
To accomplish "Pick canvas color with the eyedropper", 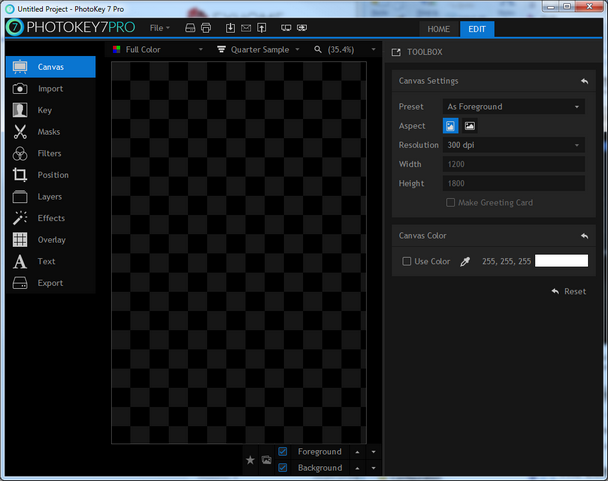I will click(x=464, y=261).
